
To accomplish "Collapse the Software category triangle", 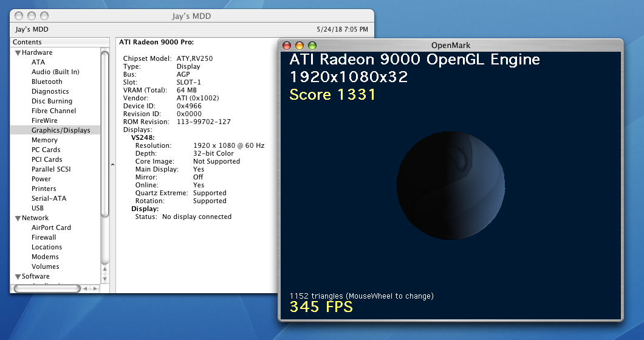I will 18,277.
